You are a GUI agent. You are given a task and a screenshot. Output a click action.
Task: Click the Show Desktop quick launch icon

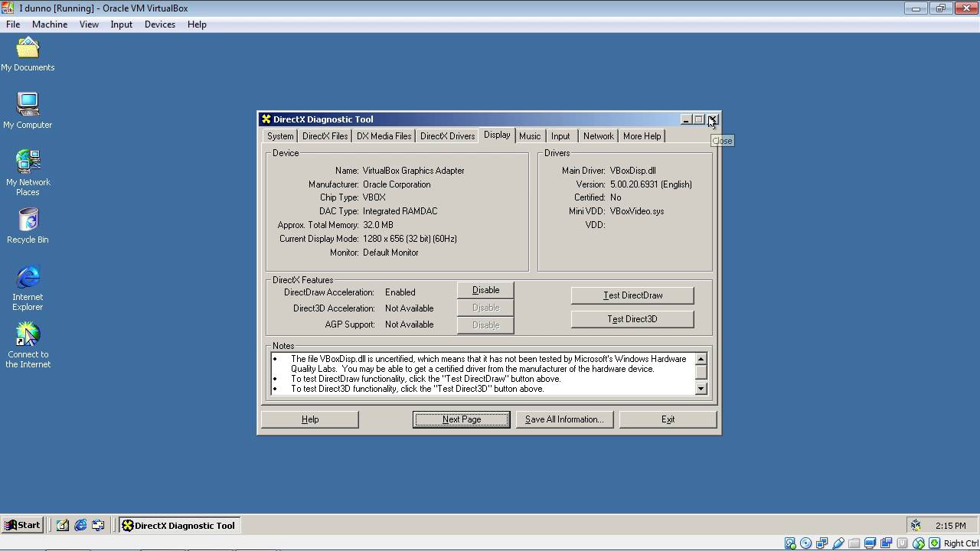tap(62, 525)
